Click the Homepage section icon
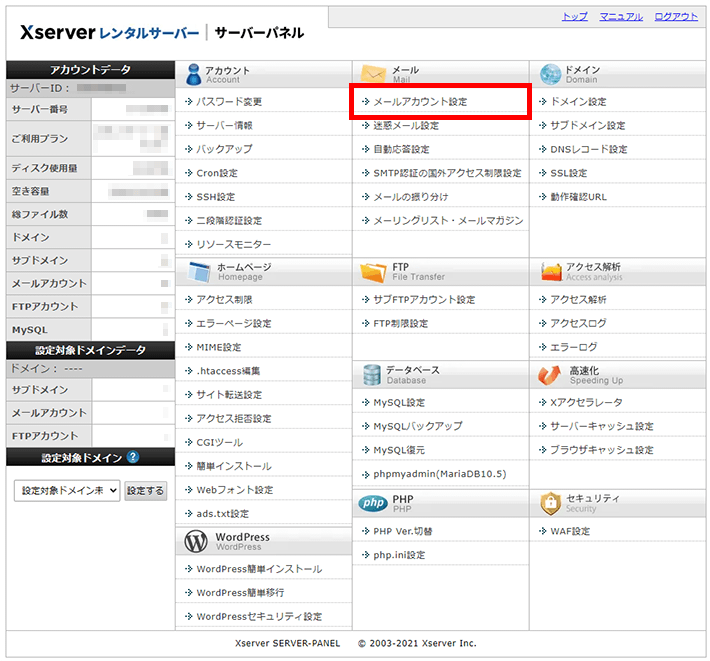Viewport: 710px width, 661px height. tap(199, 272)
